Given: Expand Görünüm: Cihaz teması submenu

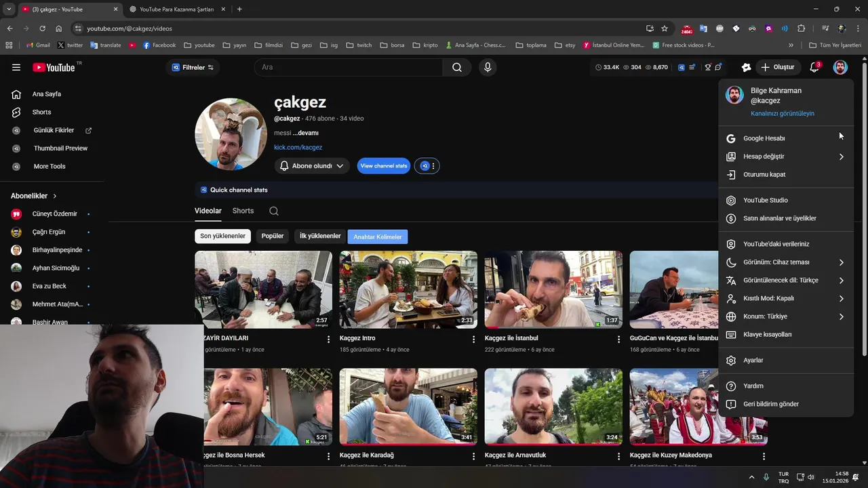Looking at the screenshot, I should pos(785,262).
